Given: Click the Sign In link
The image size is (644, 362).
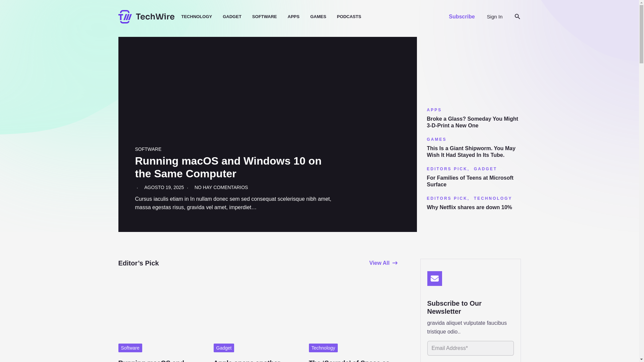Looking at the screenshot, I should click(x=494, y=17).
